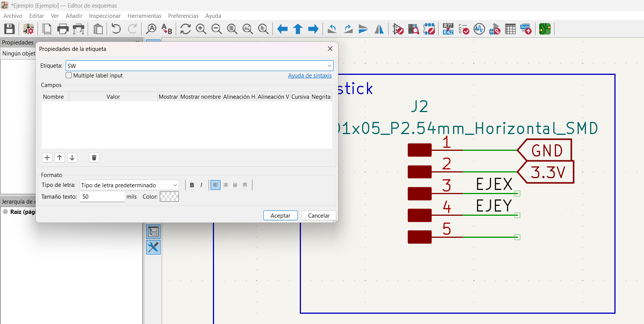Expand the Etiqueta combo box dropdown arrow
Image resolution: width=644 pixels, height=324 pixels.
coord(329,66)
